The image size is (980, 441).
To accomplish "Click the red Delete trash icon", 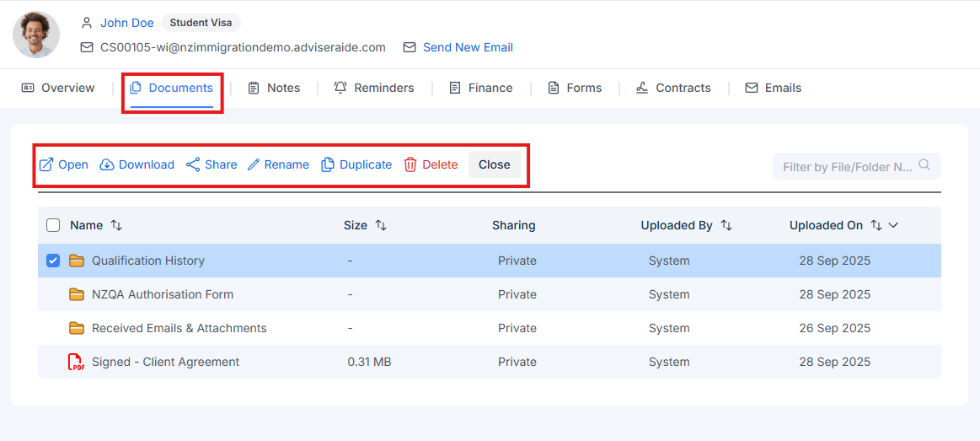I will (x=410, y=164).
